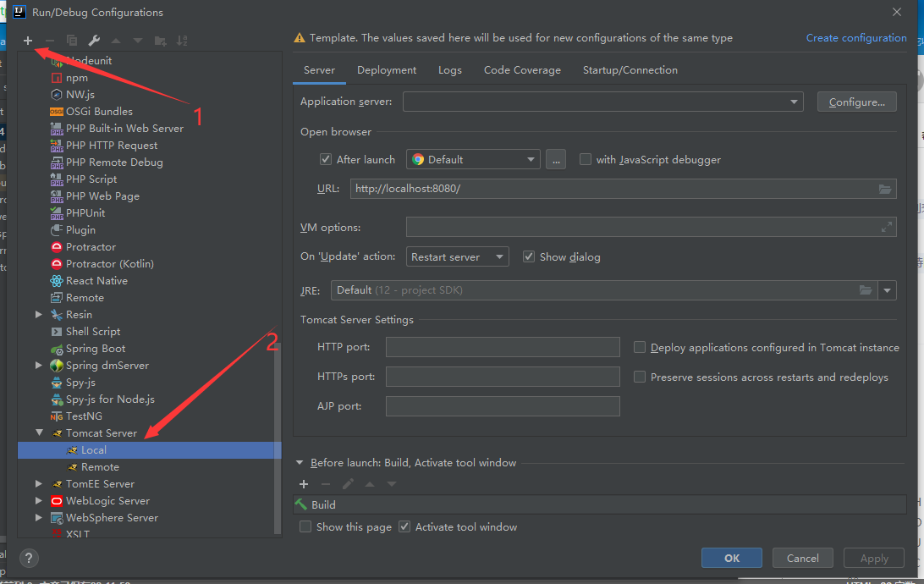Screen dimensions: 924x584
Task: Add a before launch task with plus icon
Action: click(x=304, y=484)
